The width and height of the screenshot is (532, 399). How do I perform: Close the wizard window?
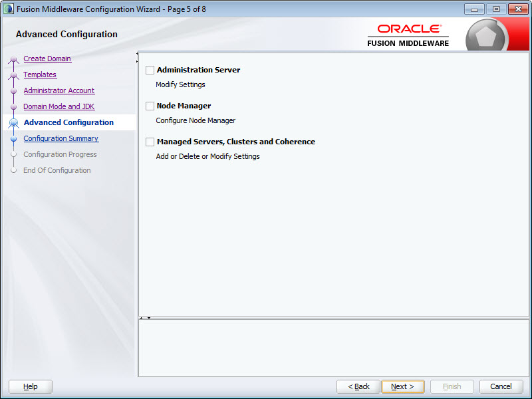click(x=518, y=9)
